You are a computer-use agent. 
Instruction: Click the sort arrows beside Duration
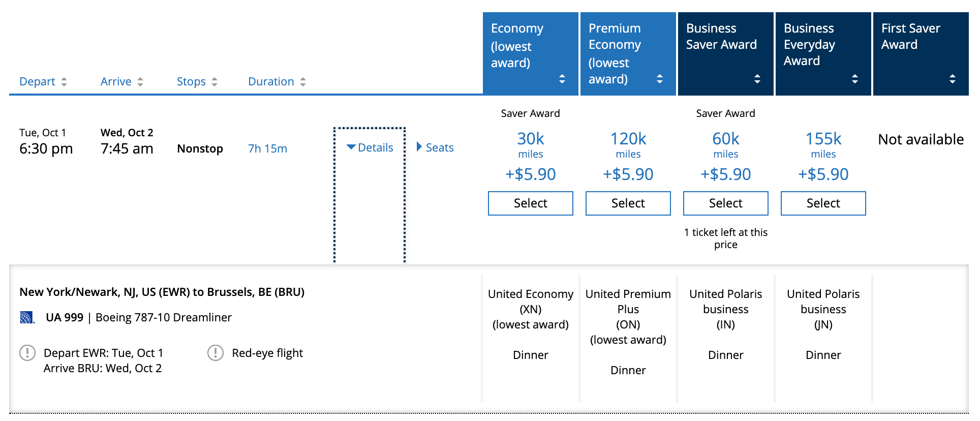[x=303, y=82]
